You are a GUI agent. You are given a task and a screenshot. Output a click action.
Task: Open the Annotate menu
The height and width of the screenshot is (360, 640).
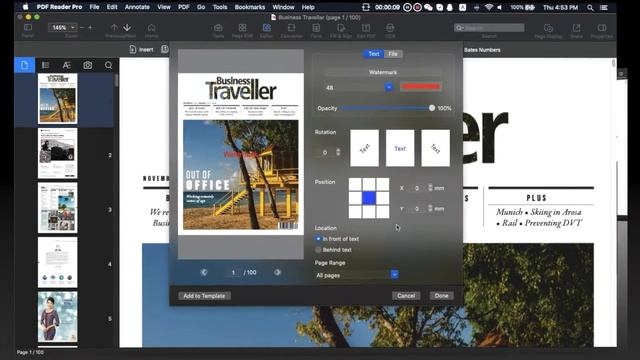click(137, 7)
